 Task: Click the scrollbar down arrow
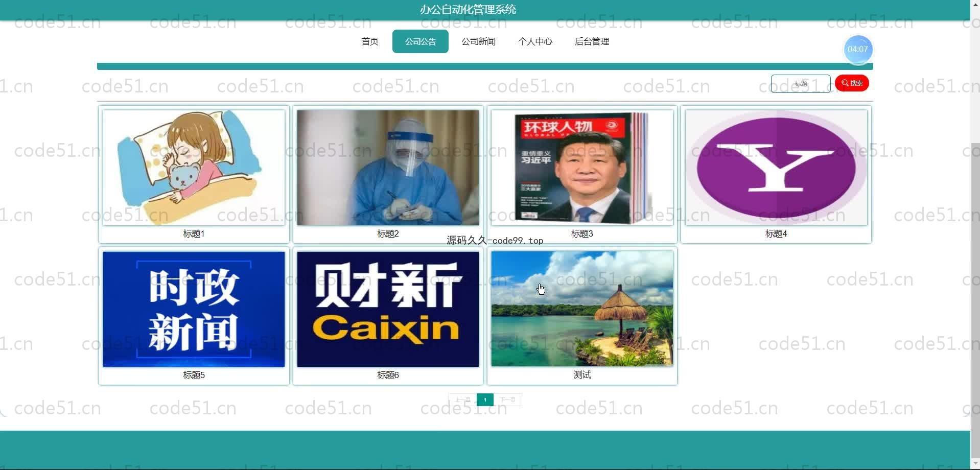pyautogui.click(x=975, y=464)
